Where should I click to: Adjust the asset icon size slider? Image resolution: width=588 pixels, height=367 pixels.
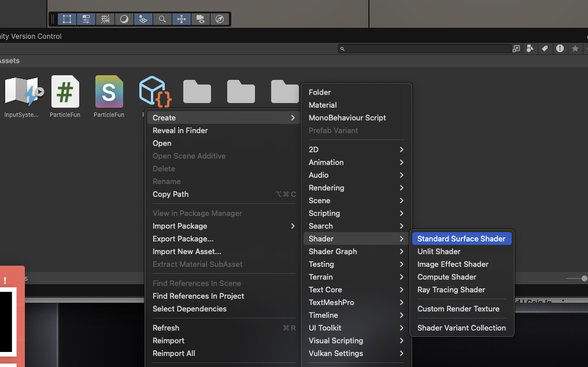tap(583, 278)
